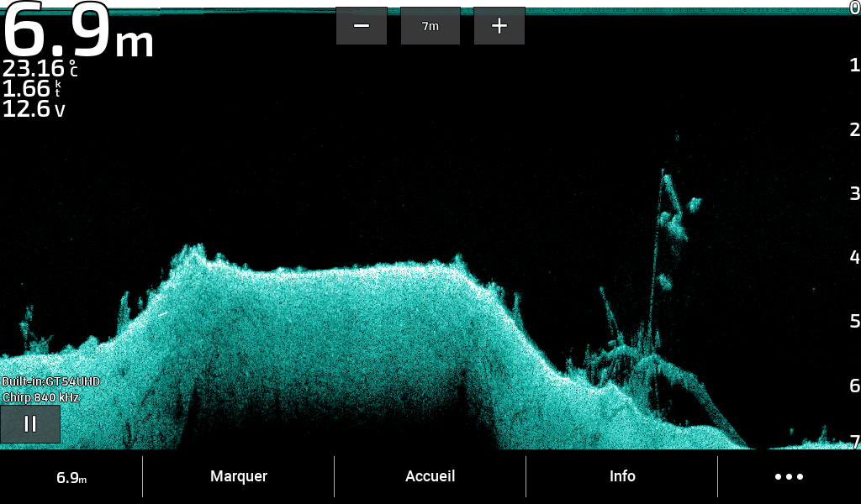Screen dimensions: 861x504
Task: Click the 7 mark on depth scale
Action: click(x=854, y=442)
